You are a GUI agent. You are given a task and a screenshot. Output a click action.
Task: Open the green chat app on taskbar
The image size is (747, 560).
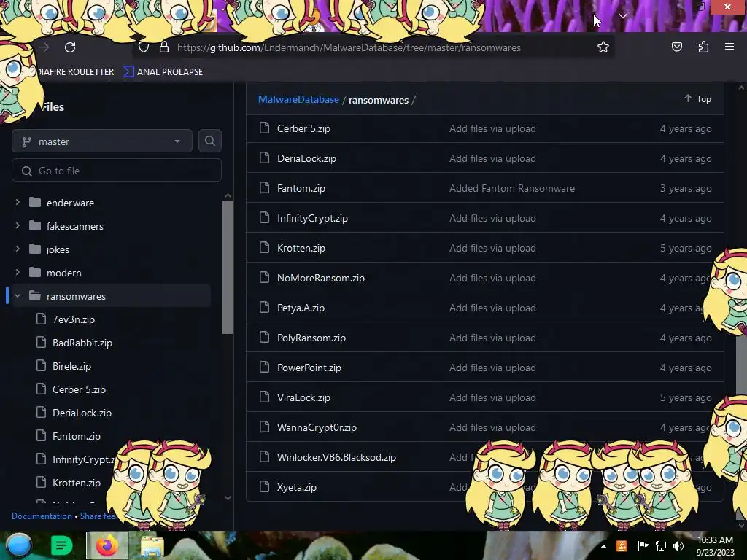point(61,545)
